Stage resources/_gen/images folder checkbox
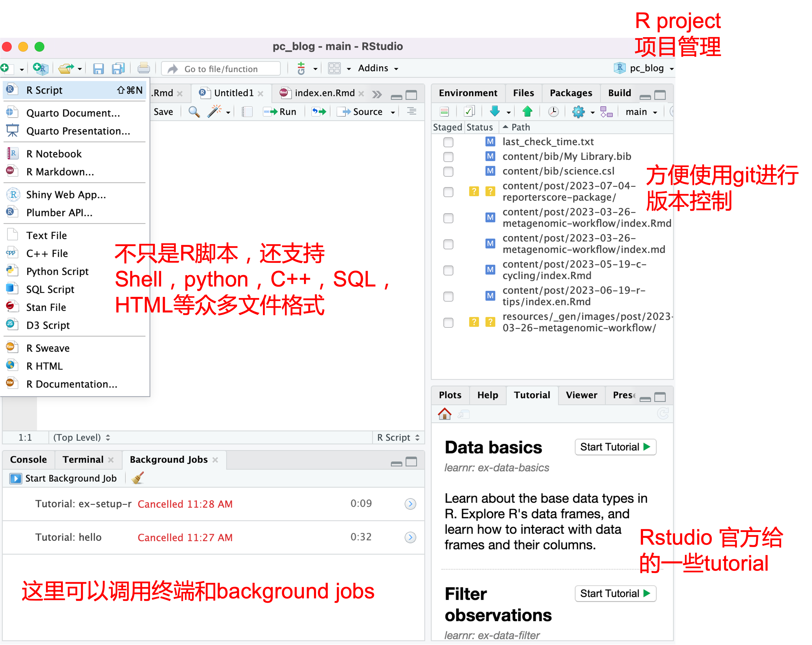The width and height of the screenshot is (812, 645). pyautogui.click(x=448, y=323)
